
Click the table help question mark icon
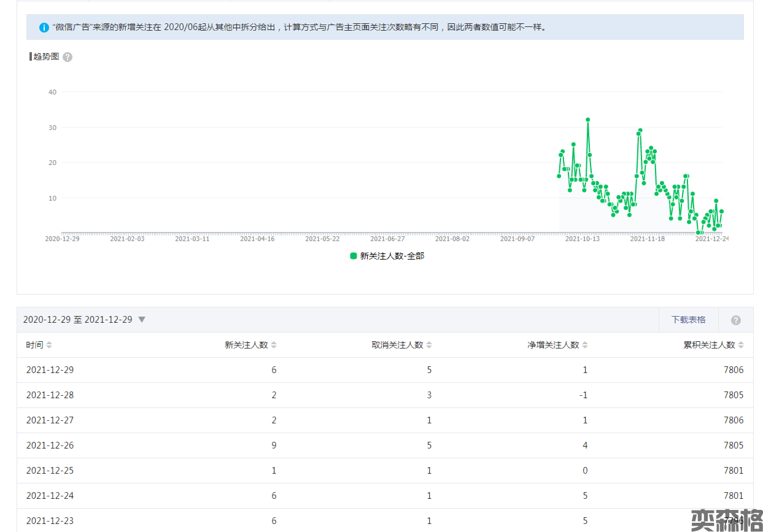coord(735,320)
